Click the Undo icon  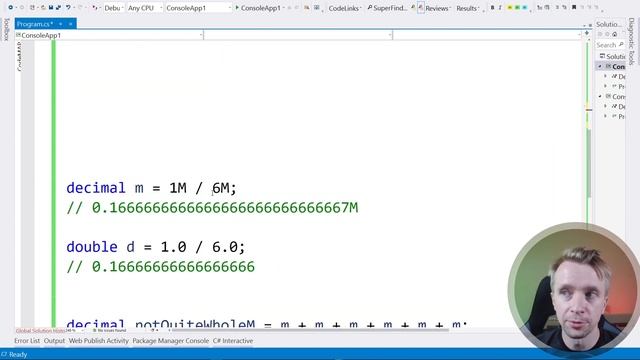click(x=69, y=7)
